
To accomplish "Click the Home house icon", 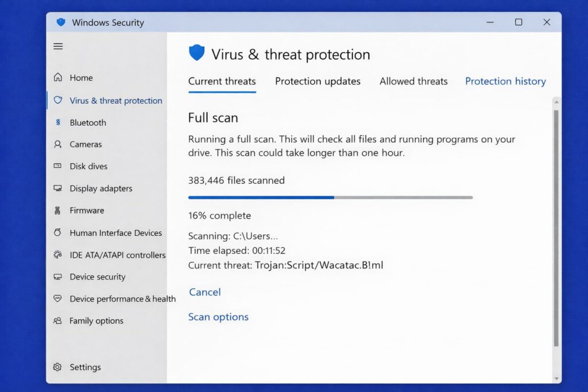I will (57, 77).
